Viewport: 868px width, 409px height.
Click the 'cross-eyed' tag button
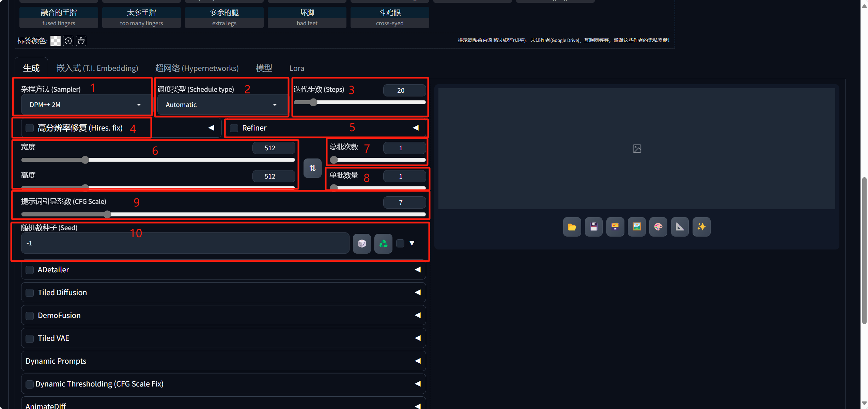(x=389, y=18)
